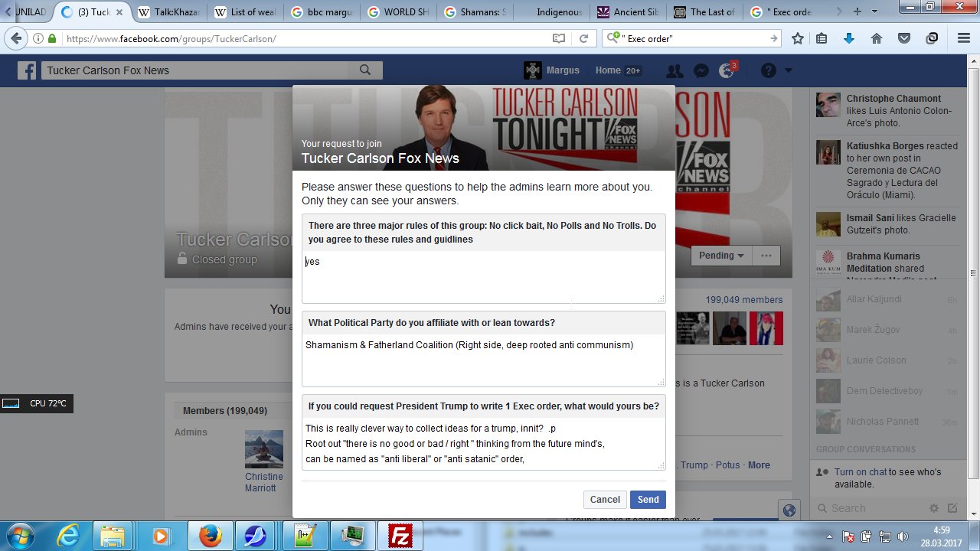Viewport: 980px width, 551px height.
Task: Launch Internet Explorer from taskbar
Action: tap(68, 536)
